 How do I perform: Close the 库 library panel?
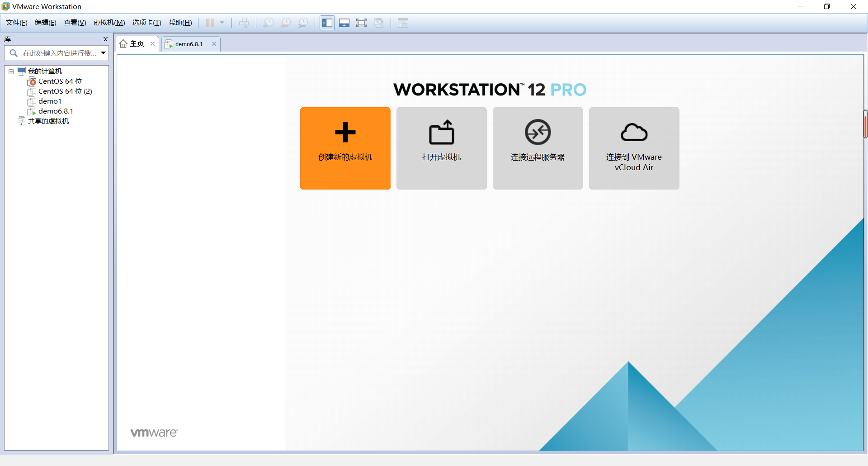pyautogui.click(x=106, y=39)
